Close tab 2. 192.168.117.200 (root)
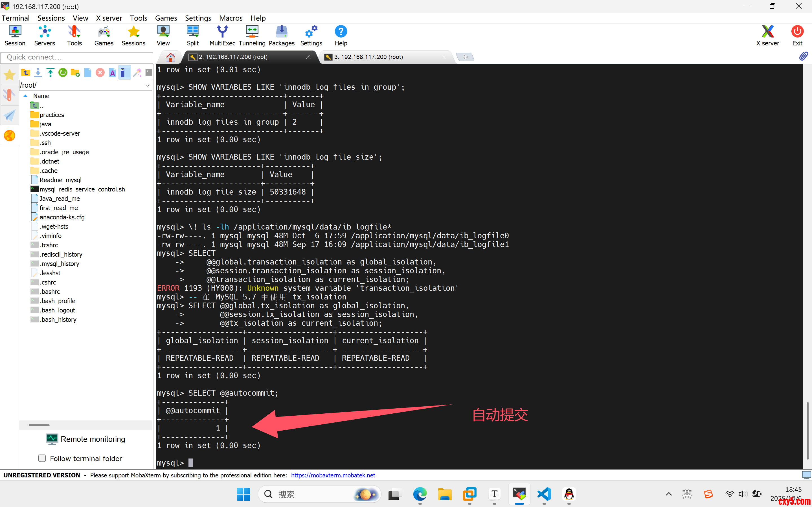 click(308, 57)
